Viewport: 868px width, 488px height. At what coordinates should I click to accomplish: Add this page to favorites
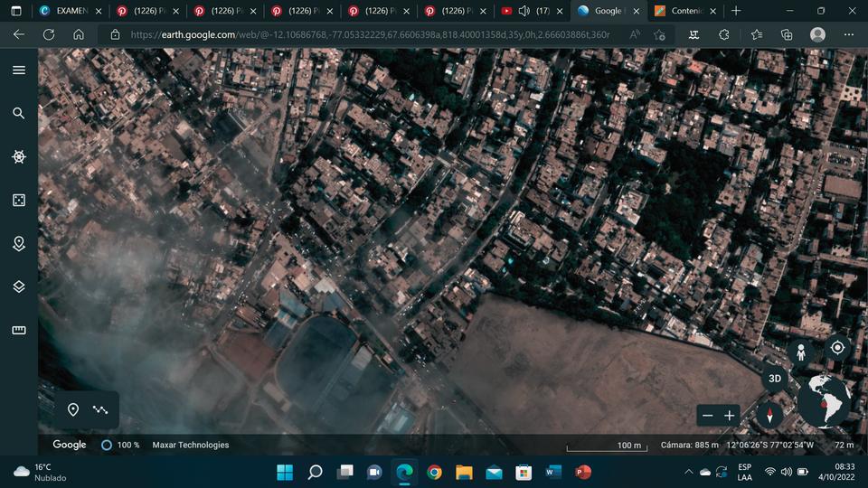point(659,35)
